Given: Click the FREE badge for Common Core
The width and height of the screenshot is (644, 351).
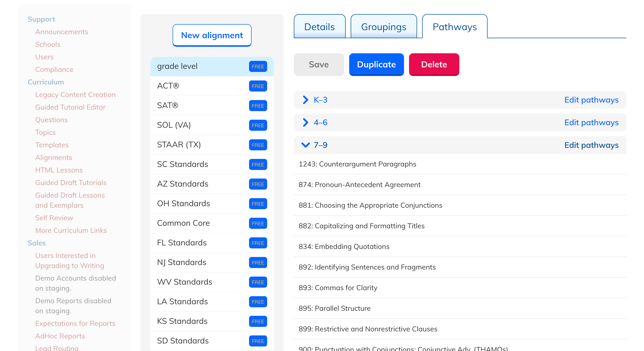Looking at the screenshot, I should (258, 224).
